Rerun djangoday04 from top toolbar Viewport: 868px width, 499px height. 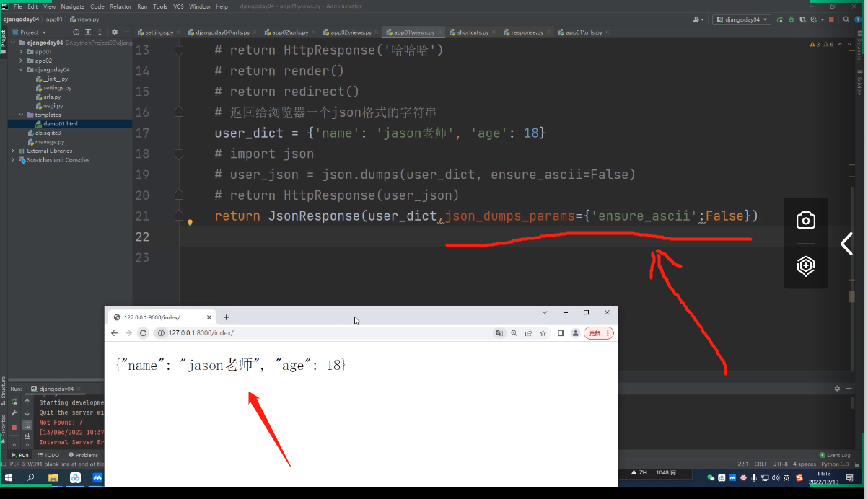(x=779, y=19)
